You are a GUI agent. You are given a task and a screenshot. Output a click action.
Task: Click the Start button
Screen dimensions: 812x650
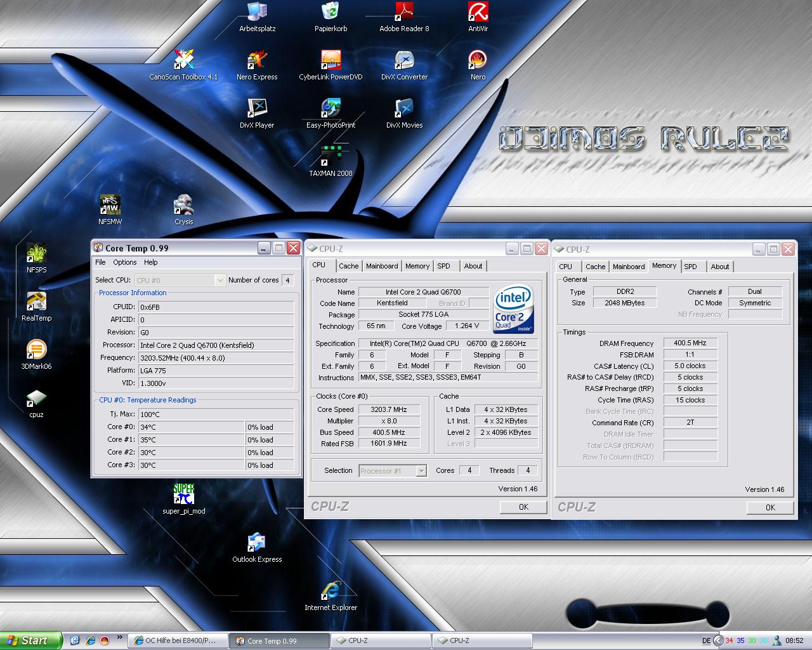[x=31, y=640]
